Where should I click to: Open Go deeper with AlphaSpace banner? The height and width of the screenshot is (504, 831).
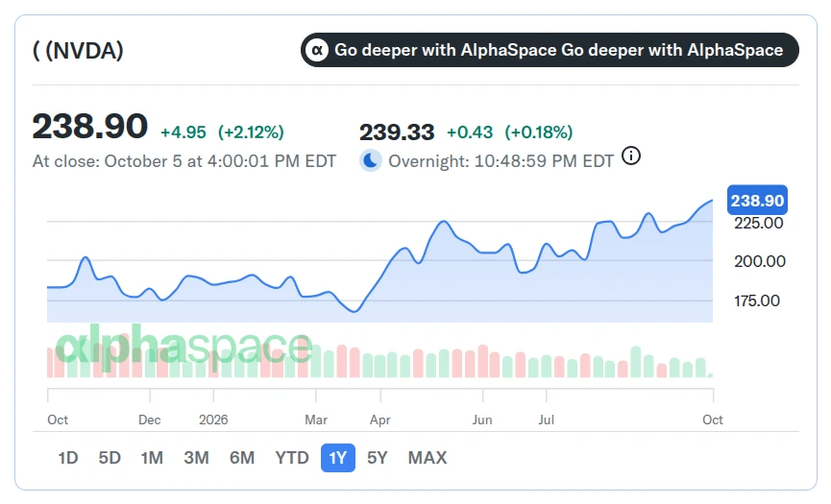(550, 50)
